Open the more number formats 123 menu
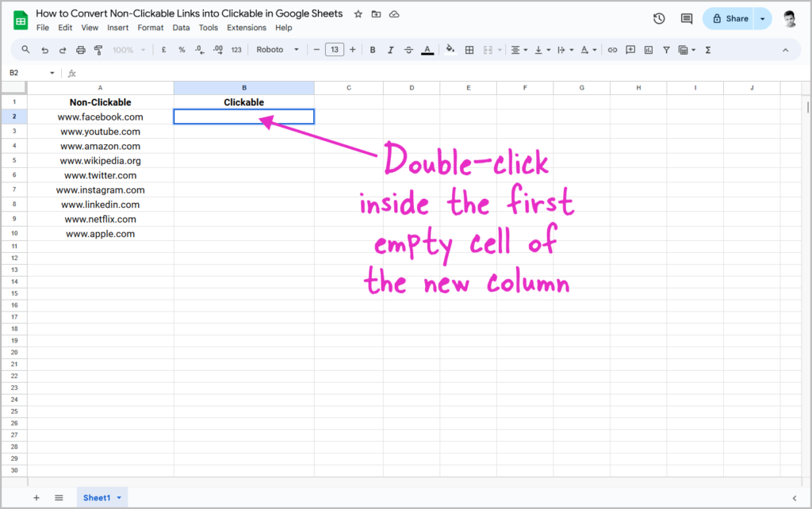The height and width of the screenshot is (509, 812). point(236,50)
